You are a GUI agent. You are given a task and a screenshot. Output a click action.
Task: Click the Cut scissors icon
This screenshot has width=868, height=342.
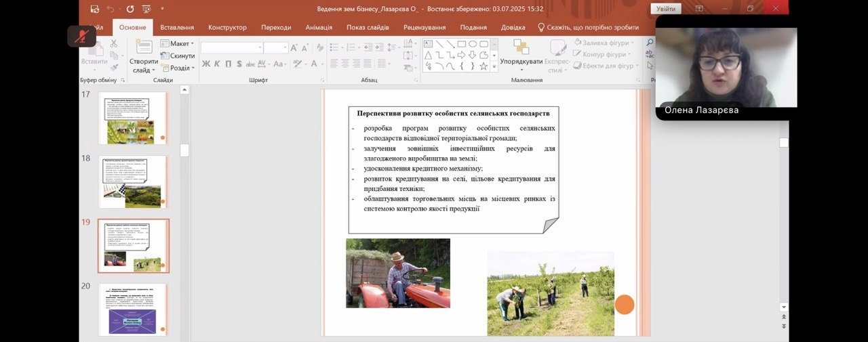coord(113,43)
